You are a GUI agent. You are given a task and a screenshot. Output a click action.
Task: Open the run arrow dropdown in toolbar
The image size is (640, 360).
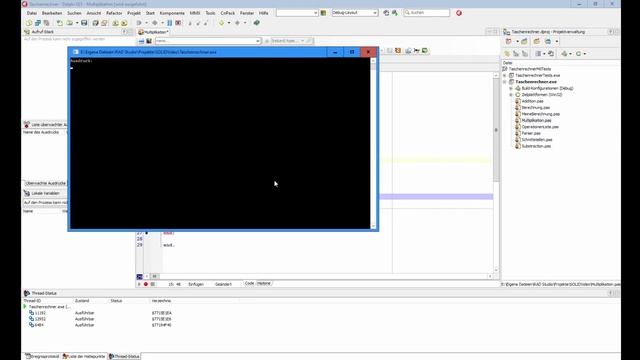pyautogui.click(x=146, y=23)
